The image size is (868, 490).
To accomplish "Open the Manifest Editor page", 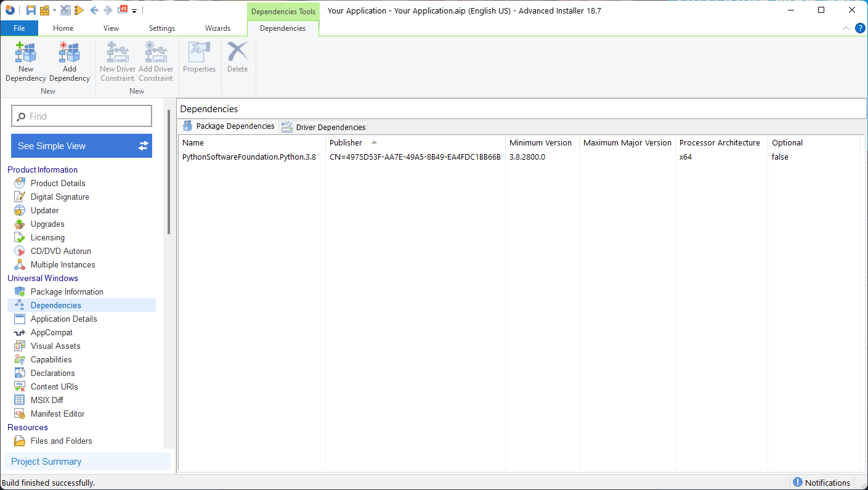I will pos(57,414).
